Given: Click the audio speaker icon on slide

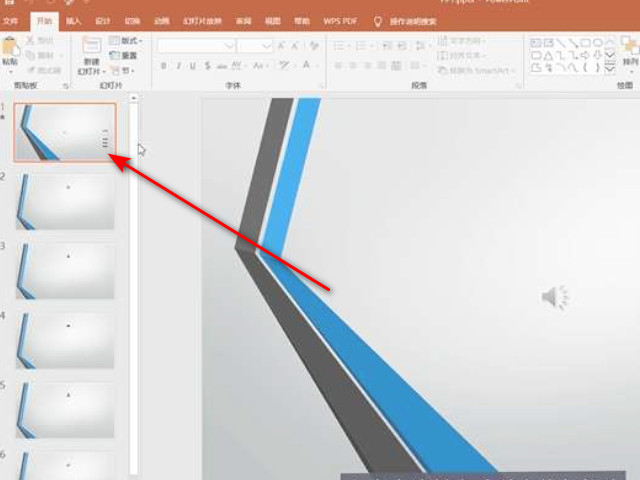Looking at the screenshot, I should click(x=554, y=296).
